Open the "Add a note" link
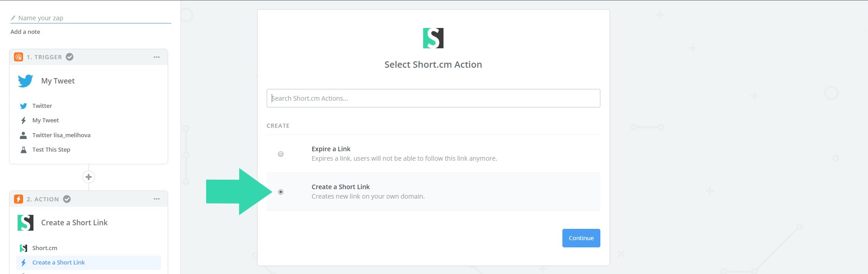This screenshot has height=274, width=868. [25, 32]
